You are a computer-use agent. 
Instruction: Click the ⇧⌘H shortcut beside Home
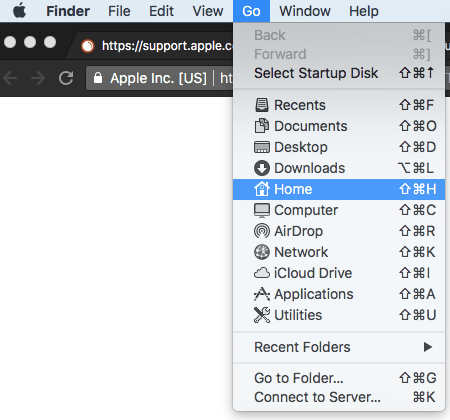[x=417, y=189]
